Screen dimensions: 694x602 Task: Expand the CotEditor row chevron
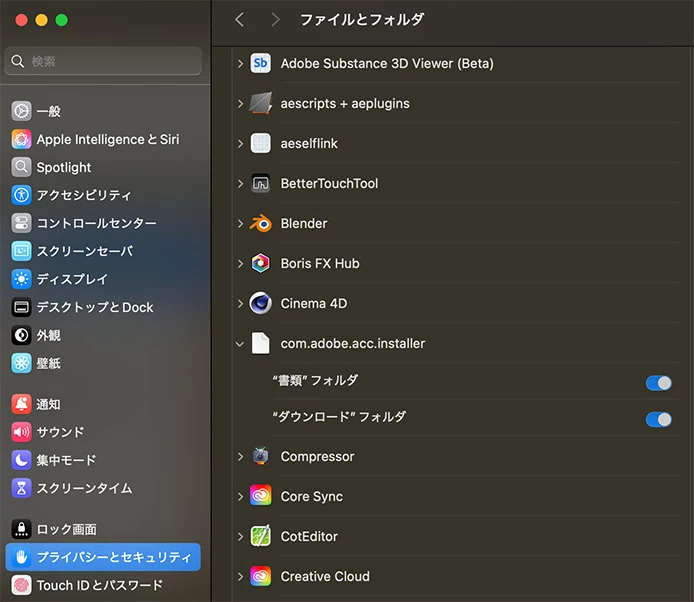click(240, 536)
